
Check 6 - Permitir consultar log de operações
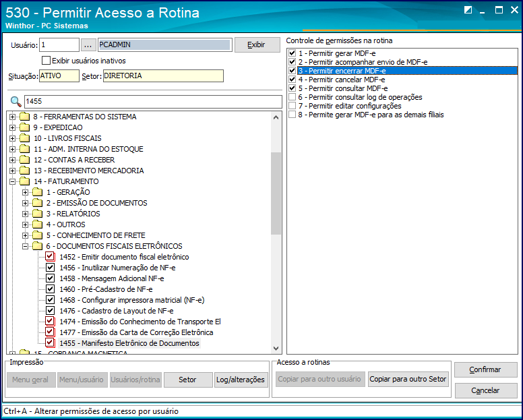coord(293,97)
